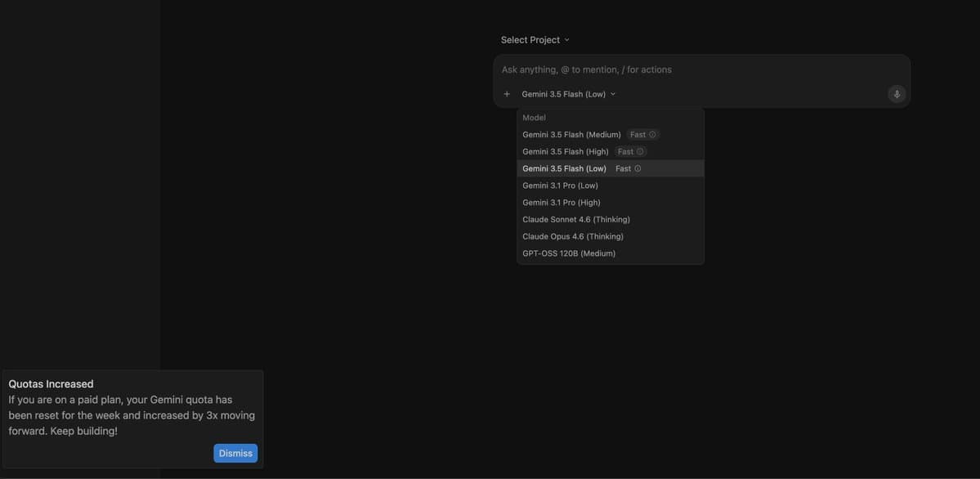Click info icon next to Gemini 3.5 Flash (Medium)
The image size is (980, 479).
click(652, 134)
